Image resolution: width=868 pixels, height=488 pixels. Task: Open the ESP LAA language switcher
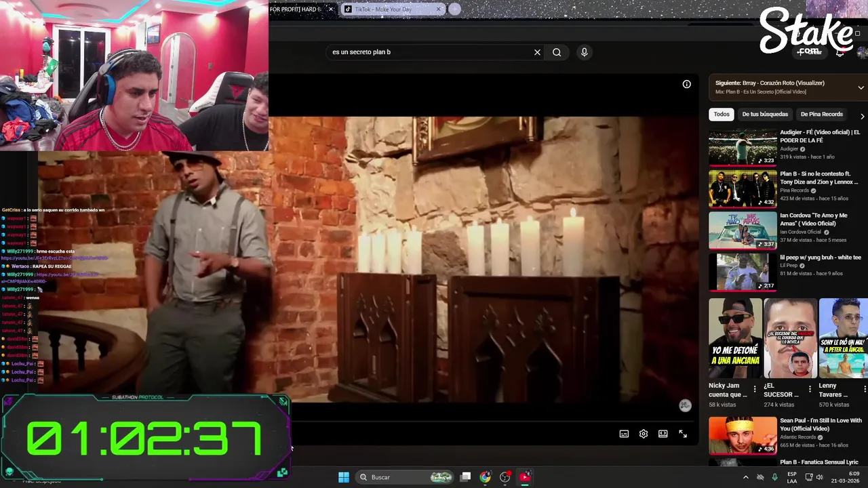coord(792,477)
